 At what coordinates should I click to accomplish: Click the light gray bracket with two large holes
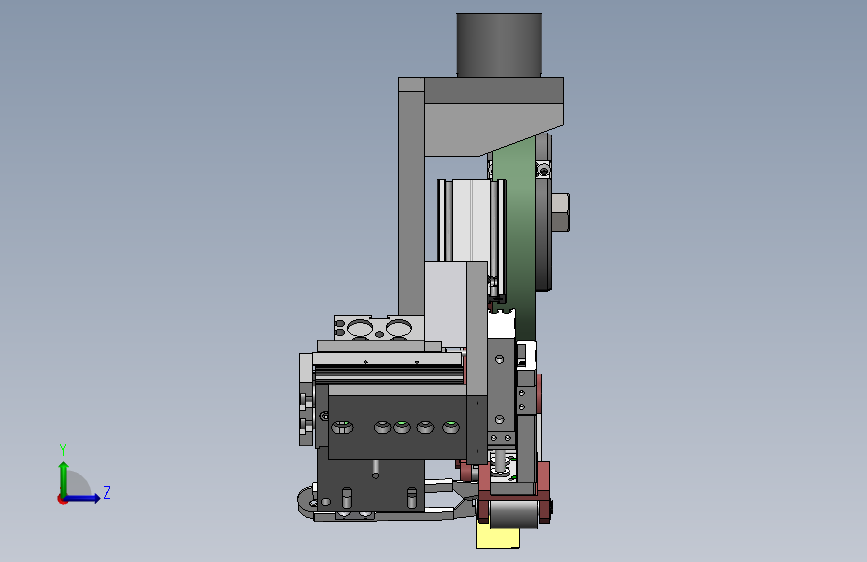pos(379,327)
